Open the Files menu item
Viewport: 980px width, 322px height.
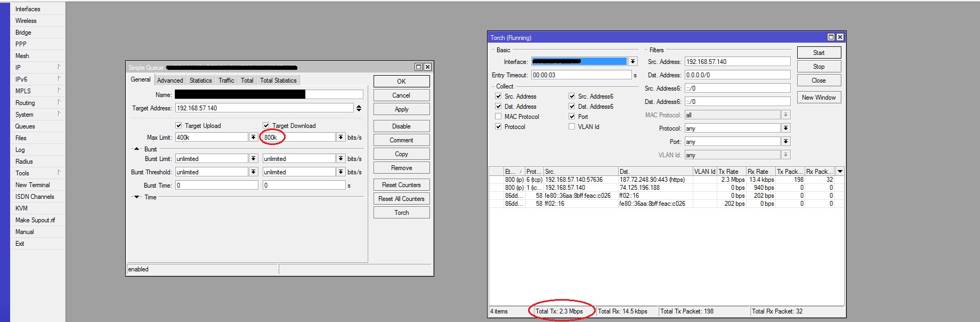tap(21, 138)
